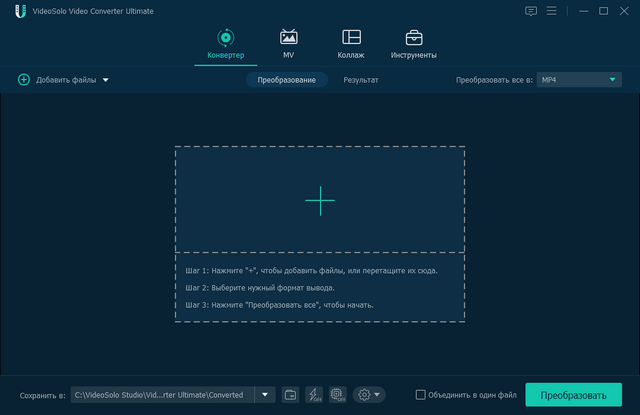Switch to the Коллаж section
This screenshot has width=640, height=415.
[351, 38]
